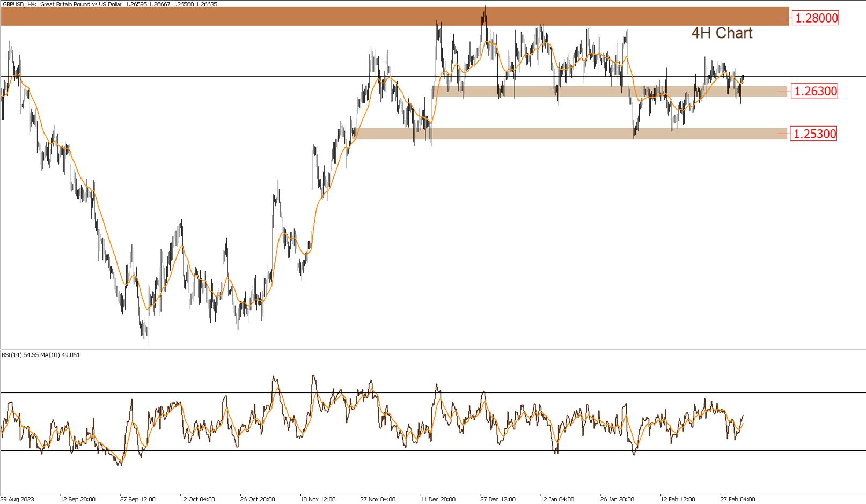
Task: Select the 12 Oct 04:00 time label
Action: click(x=197, y=499)
